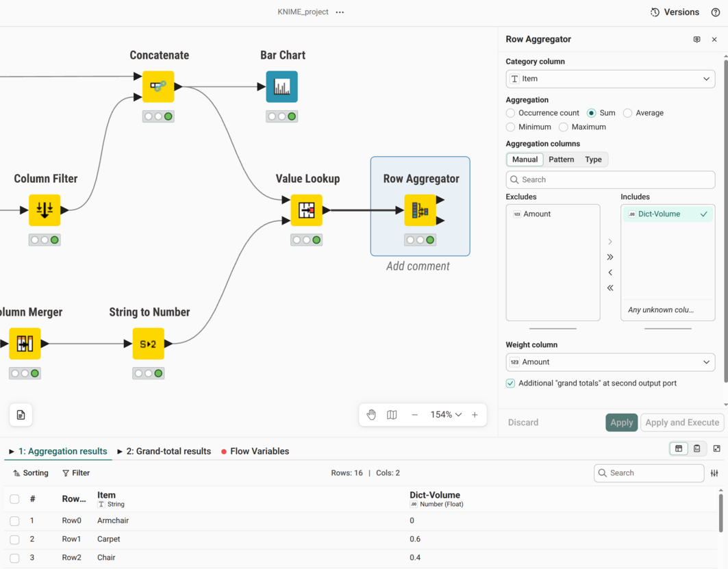Select the Column Filter node icon

[x=45, y=210]
